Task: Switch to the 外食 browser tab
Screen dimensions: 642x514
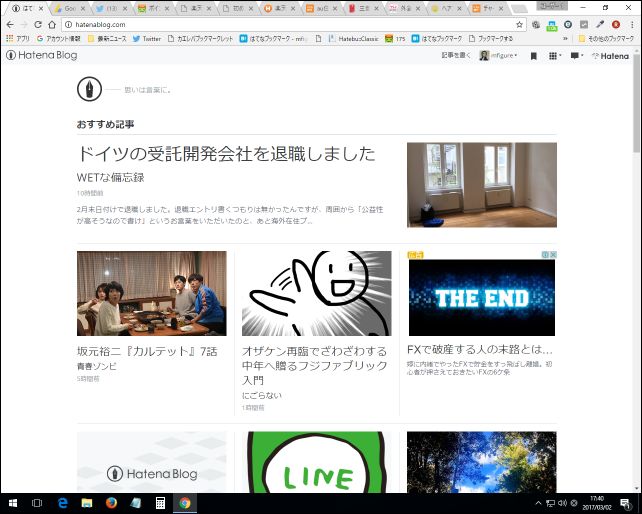Action: [405, 8]
